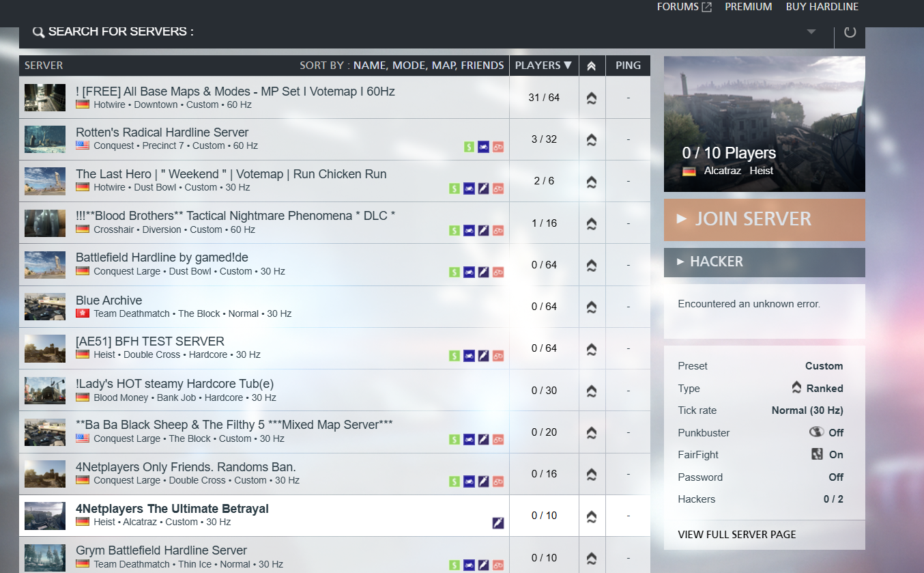The height and width of the screenshot is (573, 924).
Task: Click the Punkbuster icon in server details
Action: tap(816, 432)
